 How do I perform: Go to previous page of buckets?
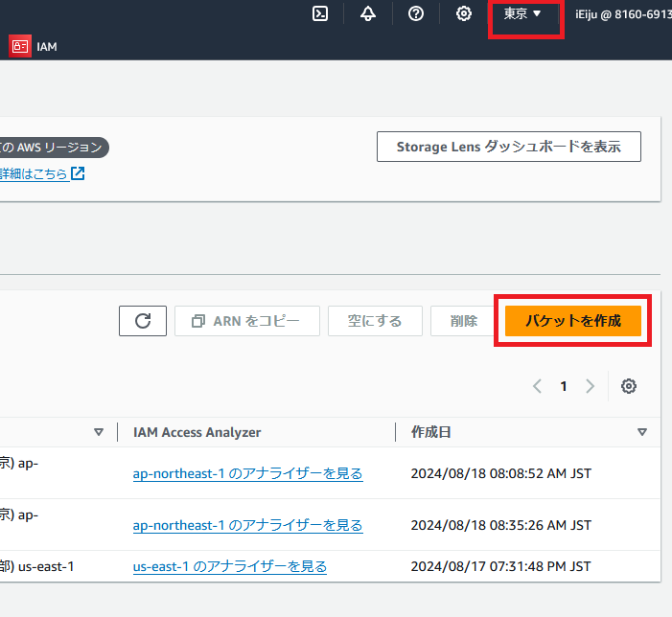tap(537, 386)
